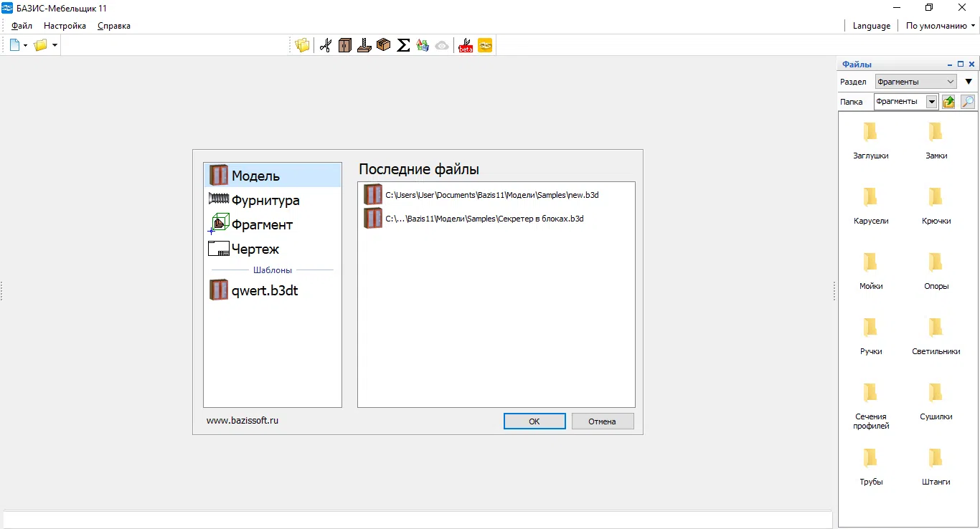This screenshot has width=980, height=529.
Task: Open the Мойки folder
Action: (871, 270)
